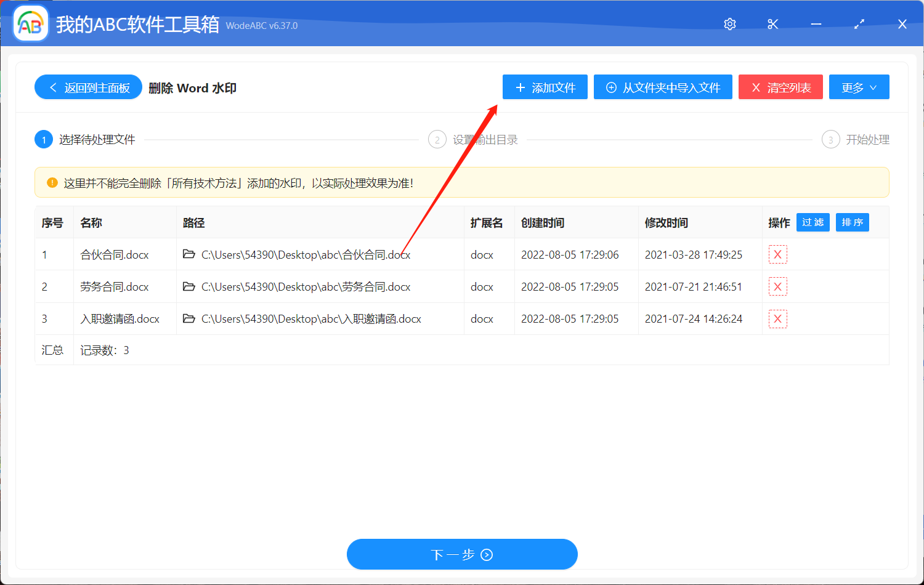The height and width of the screenshot is (585, 924).
Task: Click the folder icon next to 劳务合同.docx
Action: click(189, 286)
